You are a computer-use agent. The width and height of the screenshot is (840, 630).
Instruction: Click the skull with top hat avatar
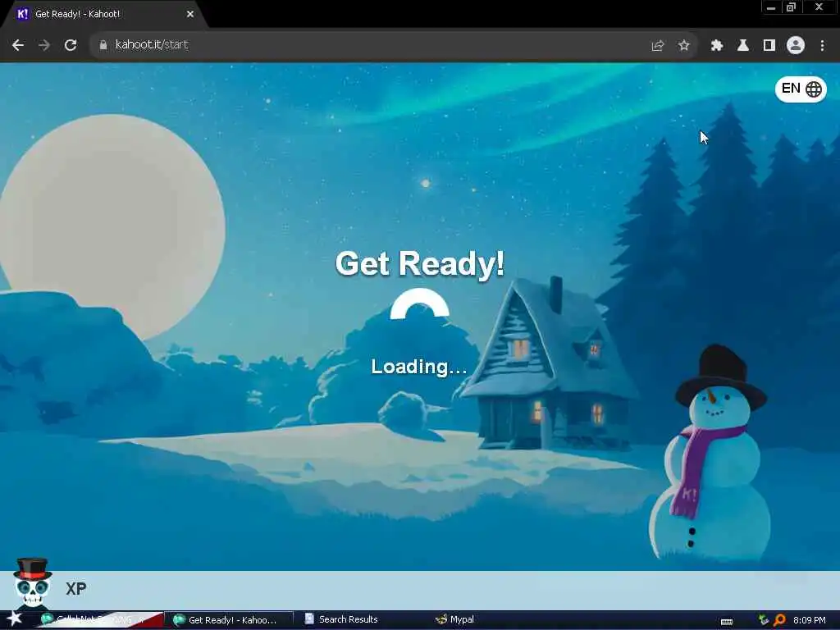(x=33, y=584)
